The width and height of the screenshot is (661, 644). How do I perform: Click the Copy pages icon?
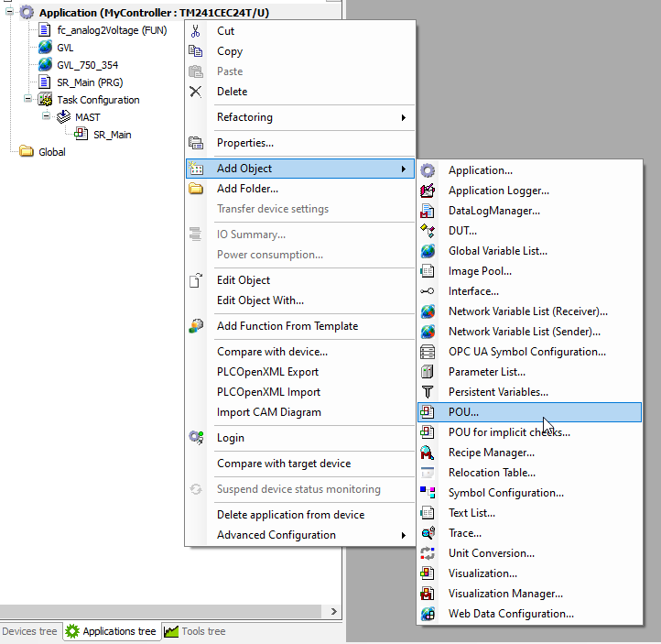click(196, 51)
